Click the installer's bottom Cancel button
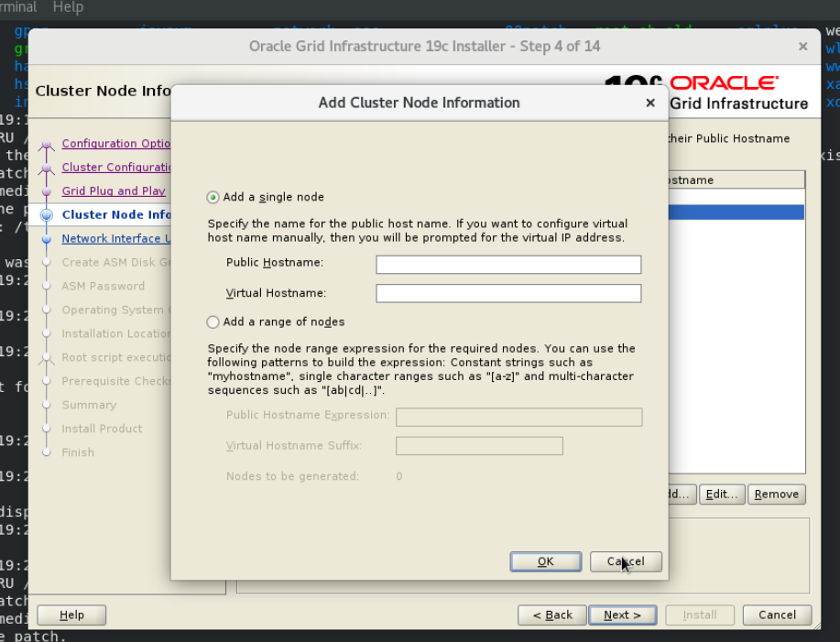 777,615
